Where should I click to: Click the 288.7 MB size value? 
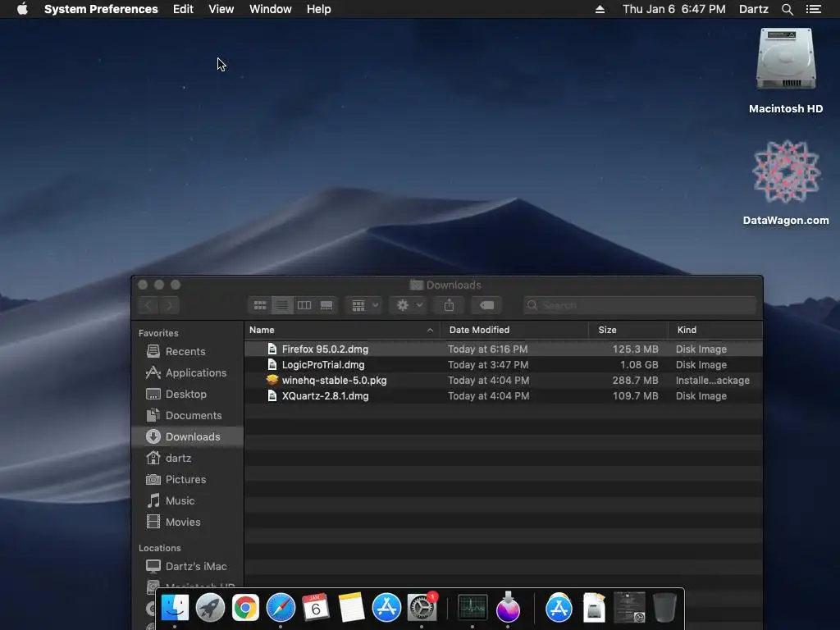[636, 381]
